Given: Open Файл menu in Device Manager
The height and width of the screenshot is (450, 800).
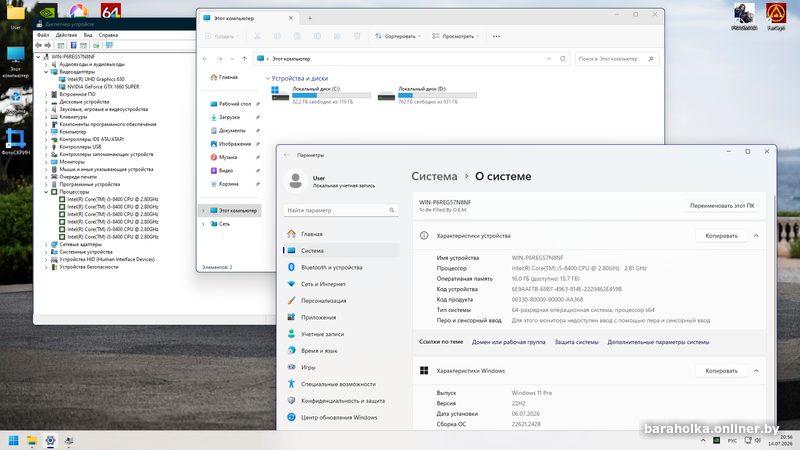Looking at the screenshot, I should [43, 35].
